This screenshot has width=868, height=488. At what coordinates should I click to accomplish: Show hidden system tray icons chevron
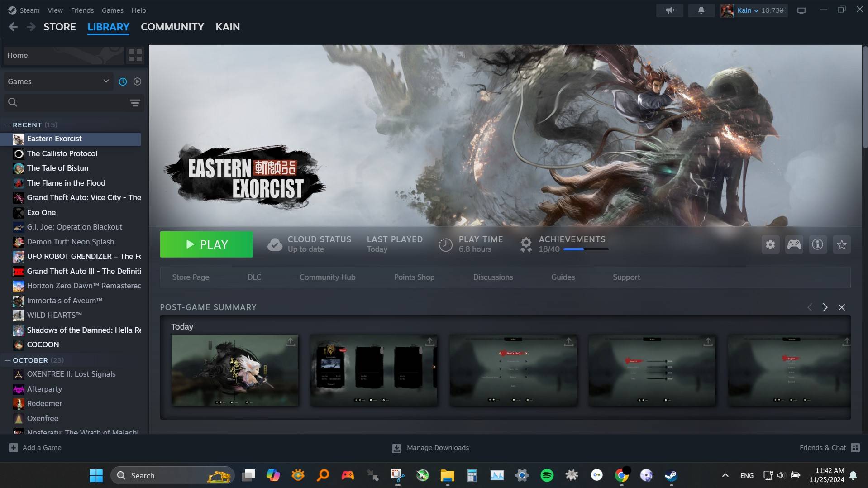(x=725, y=475)
